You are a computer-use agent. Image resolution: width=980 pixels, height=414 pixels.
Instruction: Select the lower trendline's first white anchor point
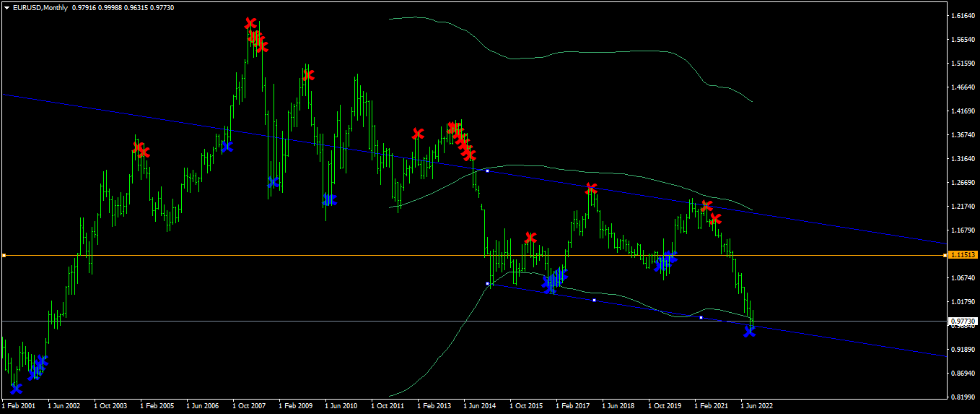pos(488,284)
